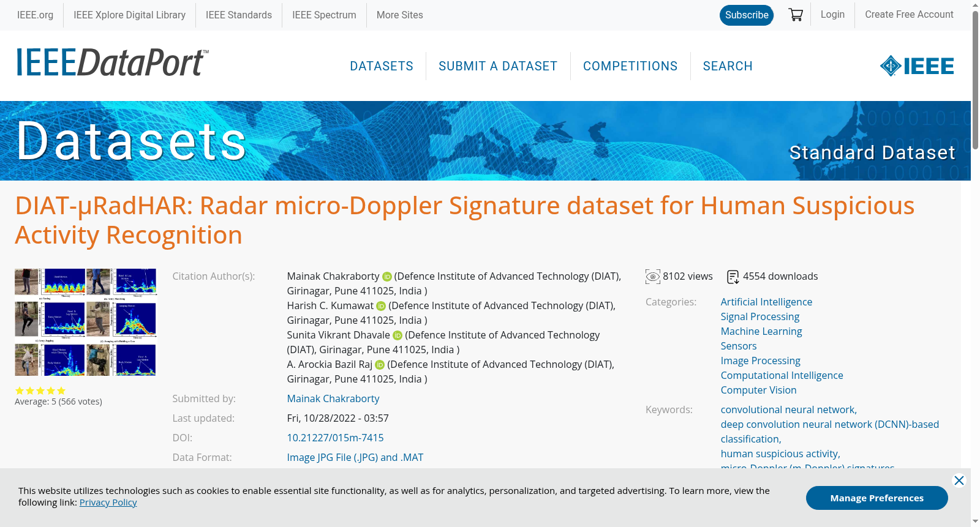Click the '4554 downloads' count
The image size is (980, 527).
coord(780,277)
